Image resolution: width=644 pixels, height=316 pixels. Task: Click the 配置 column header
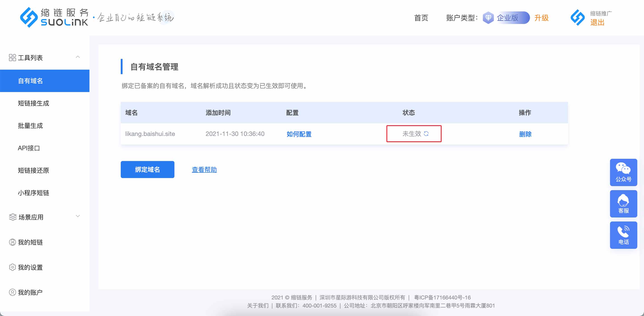click(x=292, y=112)
